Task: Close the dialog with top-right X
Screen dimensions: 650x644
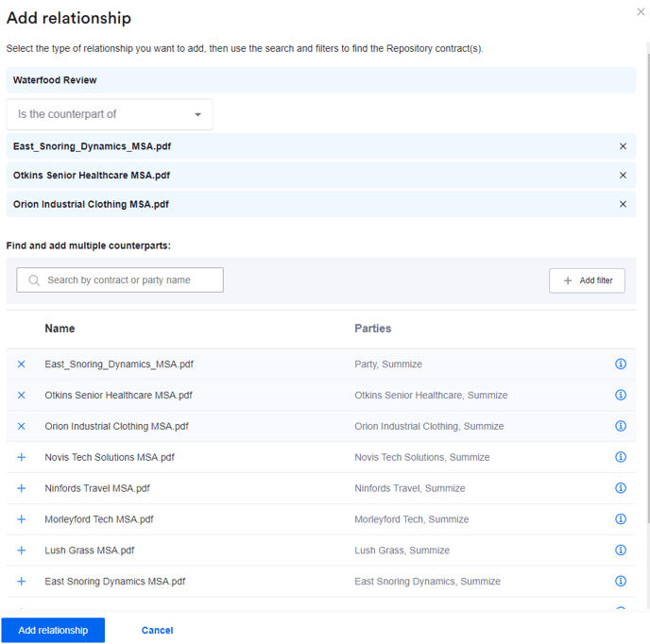Action: (641, 11)
